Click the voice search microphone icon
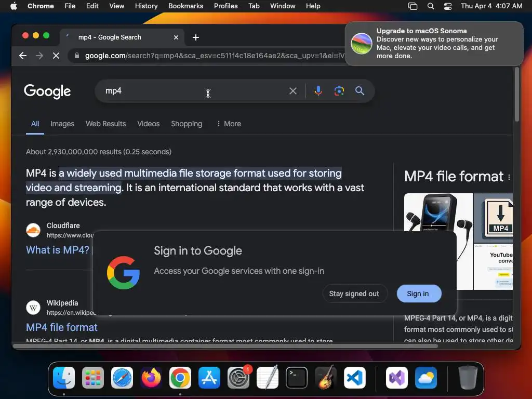 [x=318, y=91]
